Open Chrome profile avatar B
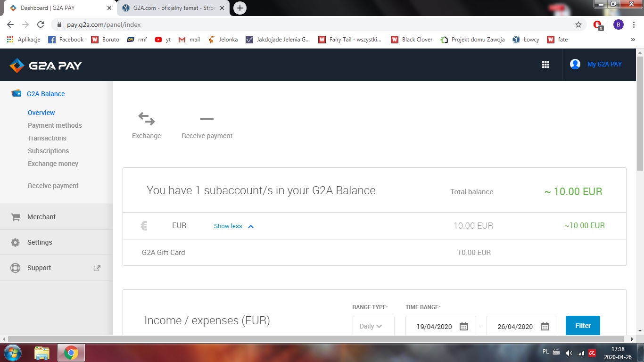644x362 pixels. 618,25
